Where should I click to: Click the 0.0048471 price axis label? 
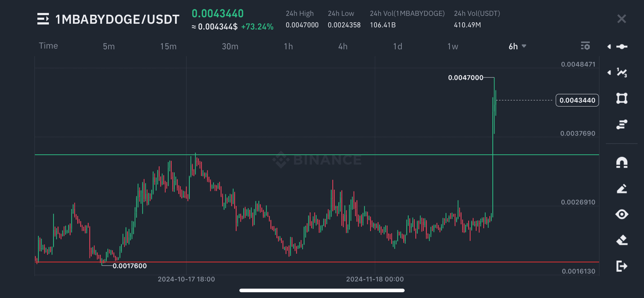click(578, 64)
